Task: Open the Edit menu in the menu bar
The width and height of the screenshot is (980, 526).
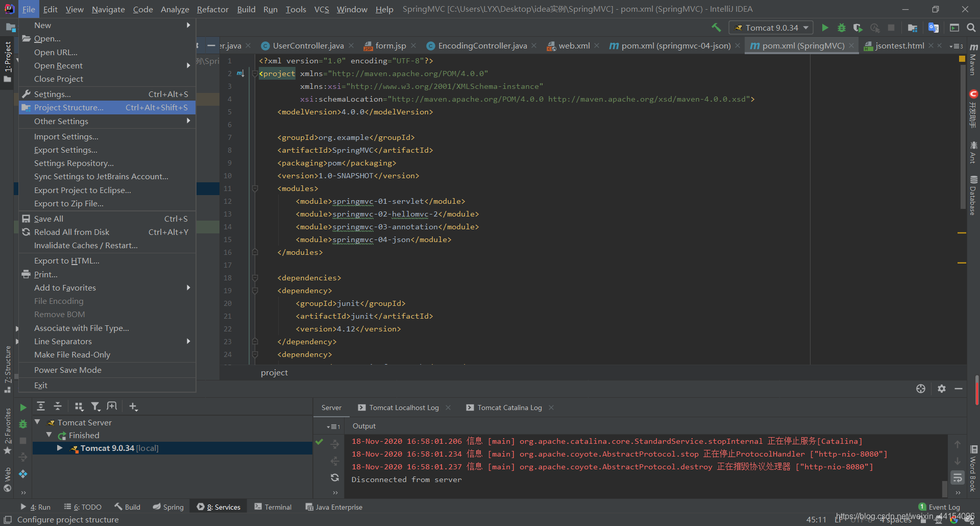Action: 50,9
